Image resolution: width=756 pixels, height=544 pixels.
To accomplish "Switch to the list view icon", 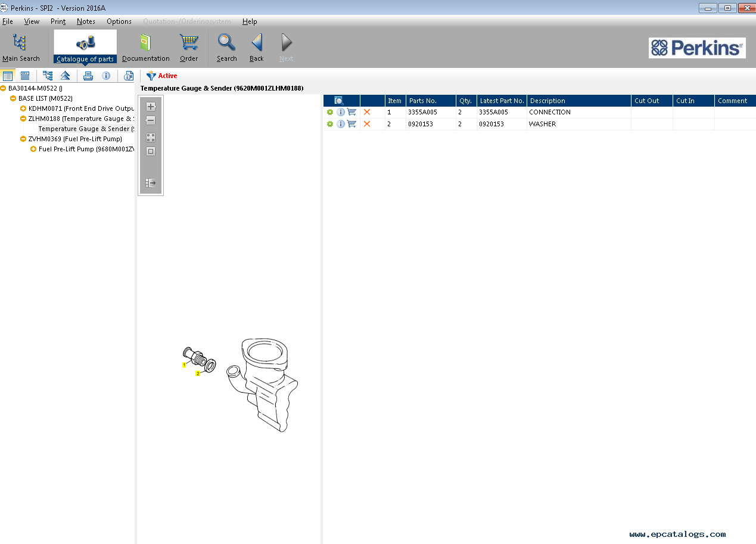I will click(x=8, y=76).
